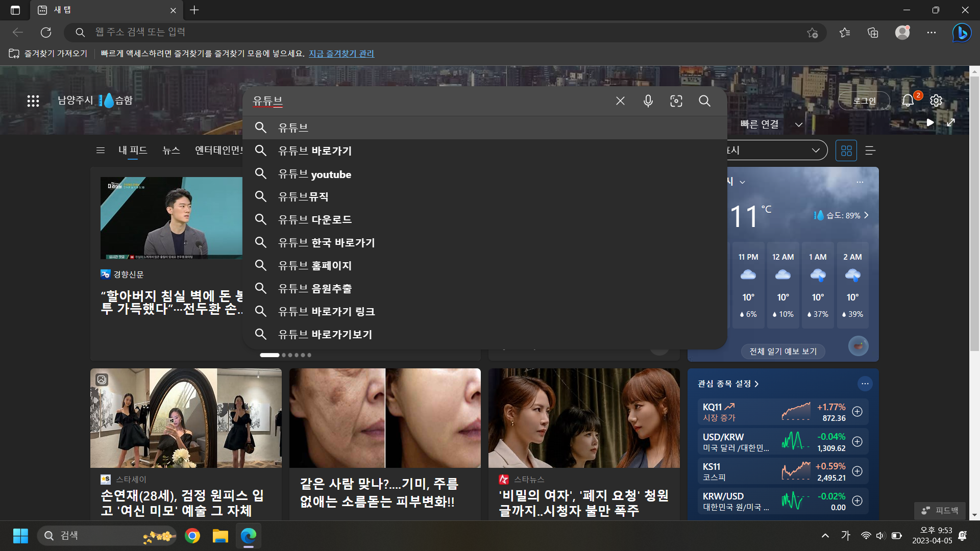This screenshot has width=980, height=551.
Task: Open the Windows Start menu
Action: 20,536
